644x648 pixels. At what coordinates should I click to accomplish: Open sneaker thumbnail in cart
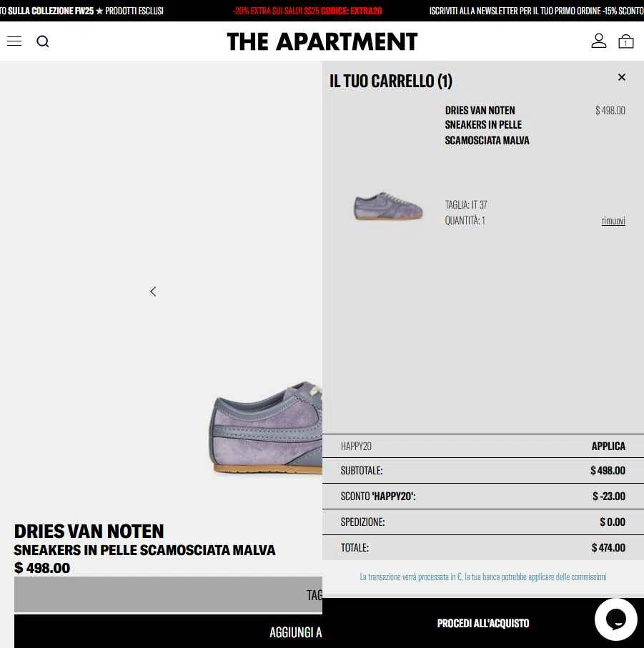point(388,206)
